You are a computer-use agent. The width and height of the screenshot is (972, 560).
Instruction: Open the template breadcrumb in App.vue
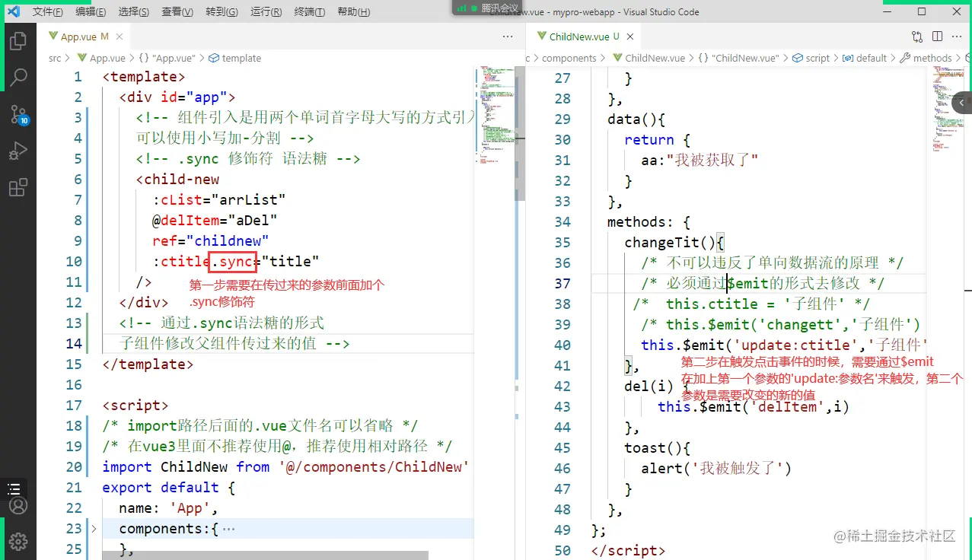point(235,58)
